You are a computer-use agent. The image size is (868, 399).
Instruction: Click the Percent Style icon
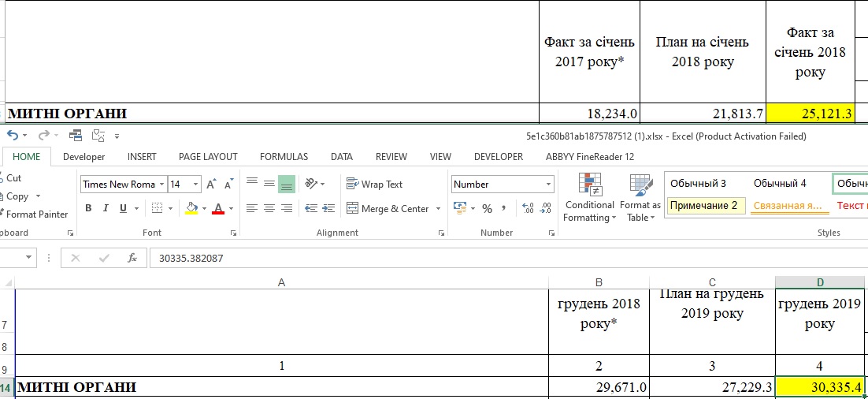[x=487, y=208]
